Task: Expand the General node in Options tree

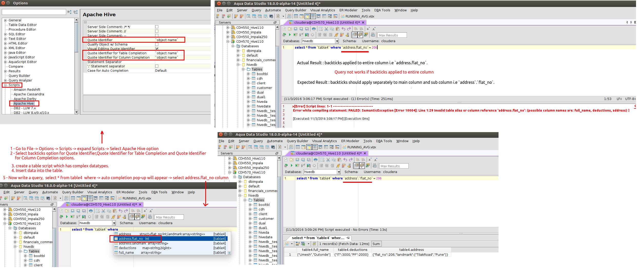Action: [5, 20]
